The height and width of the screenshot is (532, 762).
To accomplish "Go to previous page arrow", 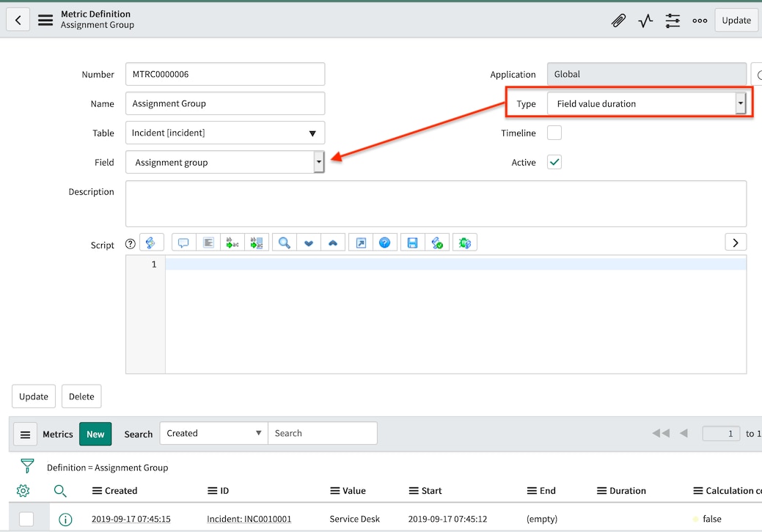I will coord(684,433).
